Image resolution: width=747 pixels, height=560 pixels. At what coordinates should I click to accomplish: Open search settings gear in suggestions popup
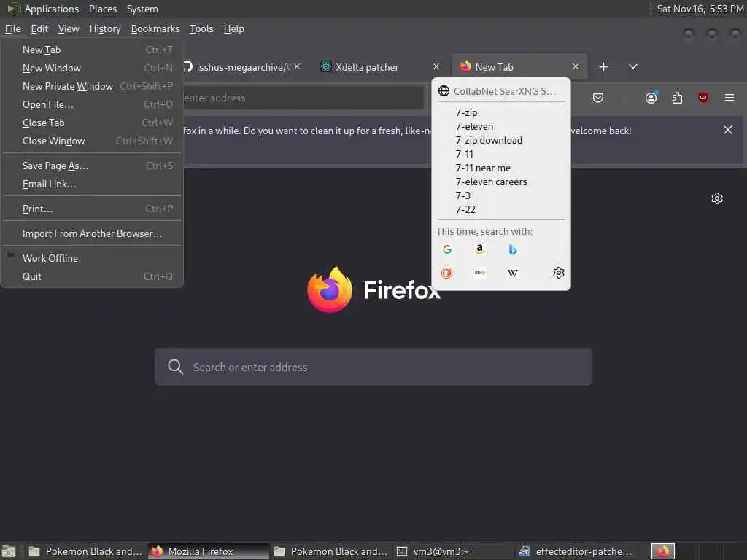(x=558, y=273)
